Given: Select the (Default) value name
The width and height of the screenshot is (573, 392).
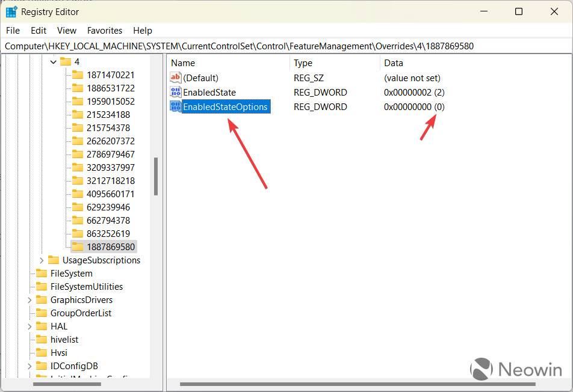Looking at the screenshot, I should (200, 78).
